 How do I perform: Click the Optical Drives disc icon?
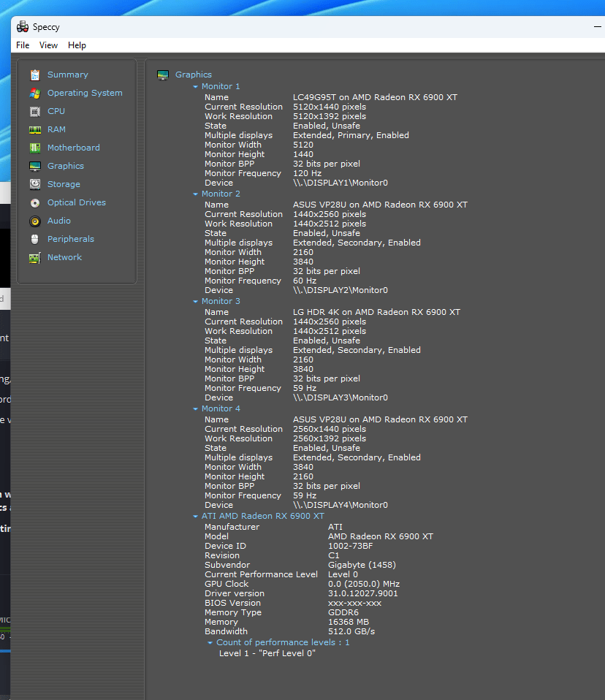pyautogui.click(x=35, y=203)
